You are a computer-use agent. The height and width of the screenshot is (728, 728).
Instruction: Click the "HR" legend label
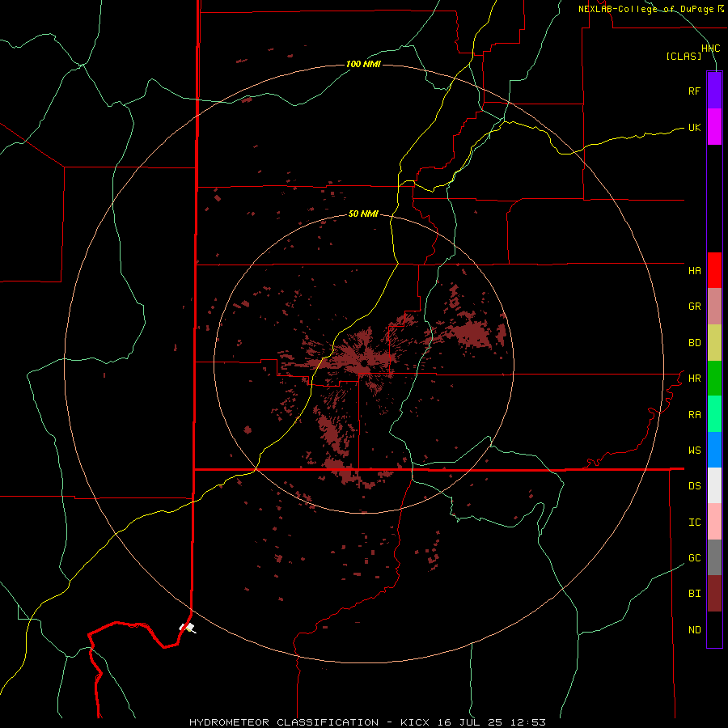pyautogui.click(x=694, y=379)
